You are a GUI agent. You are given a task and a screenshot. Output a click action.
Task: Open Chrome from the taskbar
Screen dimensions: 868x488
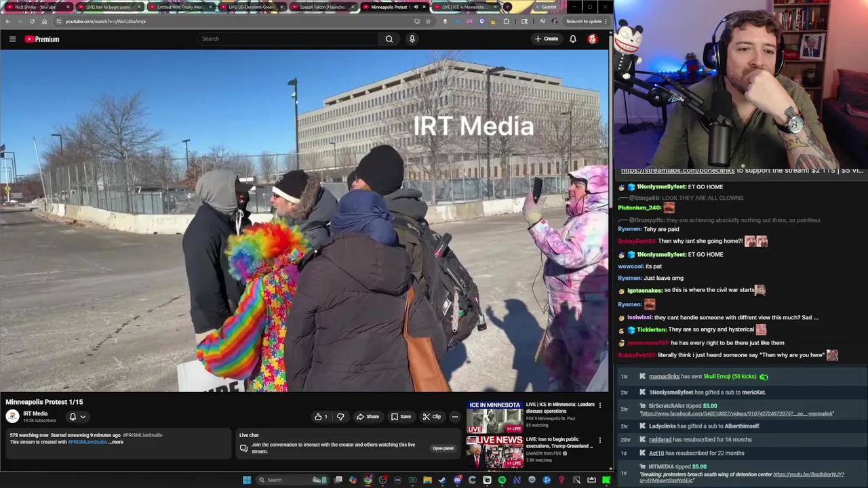point(368,480)
